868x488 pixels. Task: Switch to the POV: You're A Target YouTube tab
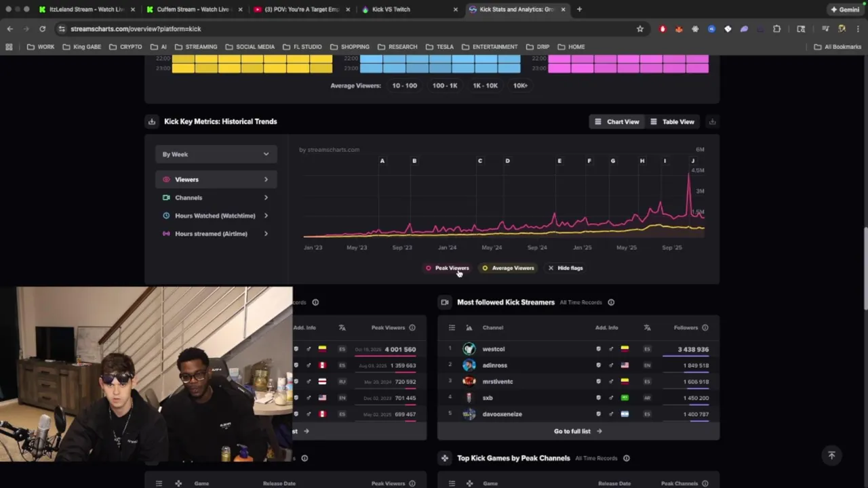tap(302, 9)
